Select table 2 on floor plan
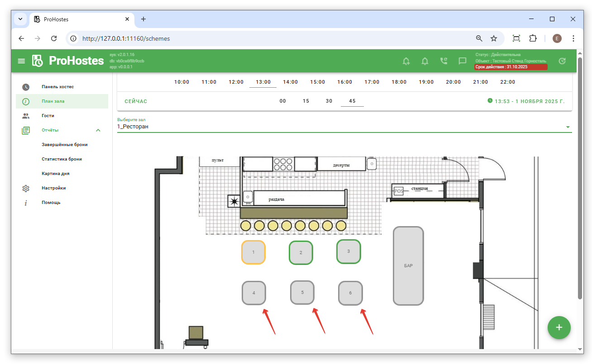Screen dimensions: 592x364 click(301, 253)
